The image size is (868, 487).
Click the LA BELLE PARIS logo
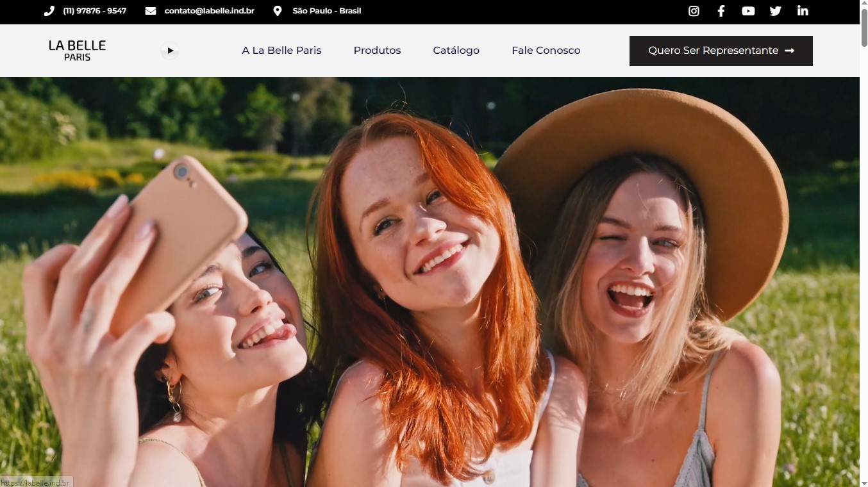tap(76, 49)
